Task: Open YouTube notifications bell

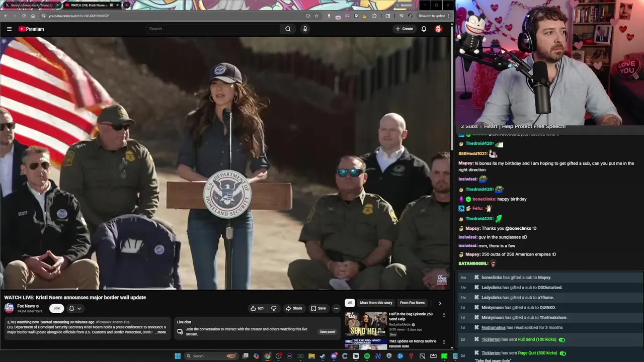Action: click(x=424, y=29)
